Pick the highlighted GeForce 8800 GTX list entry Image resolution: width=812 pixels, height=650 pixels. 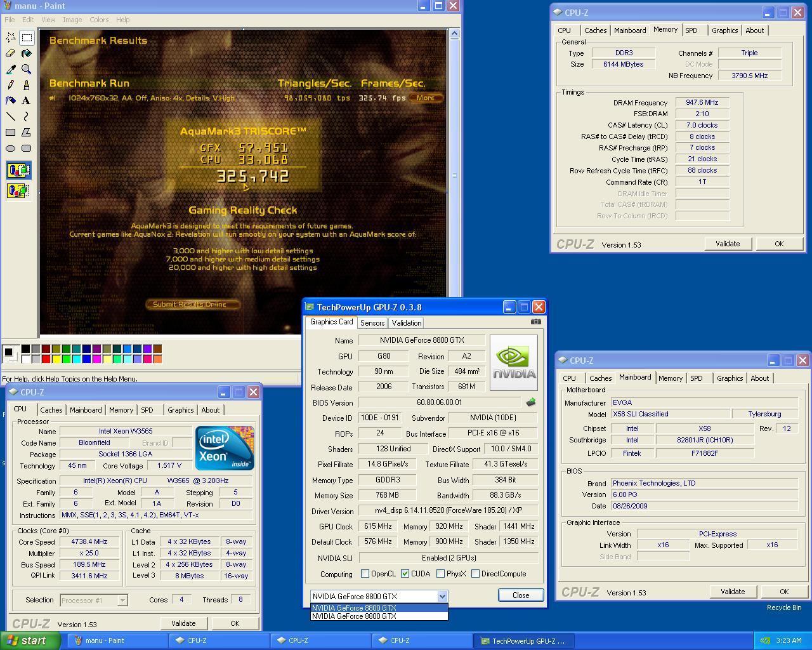click(379, 607)
